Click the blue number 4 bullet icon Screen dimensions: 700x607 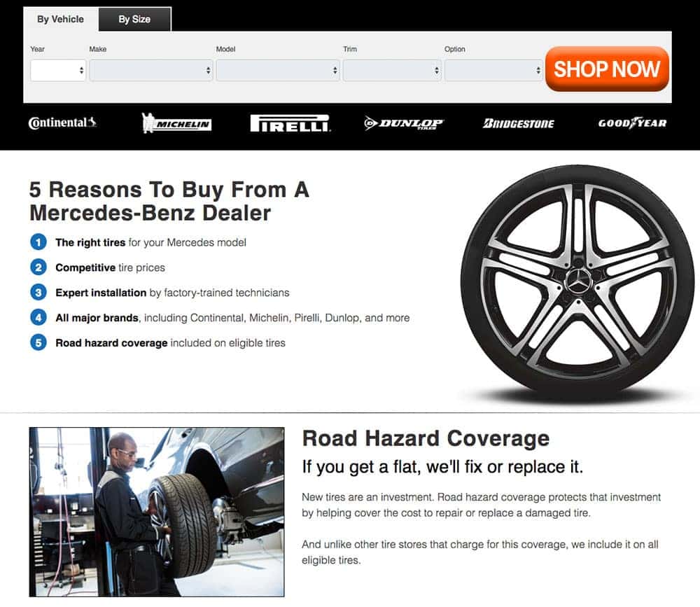pyautogui.click(x=38, y=318)
